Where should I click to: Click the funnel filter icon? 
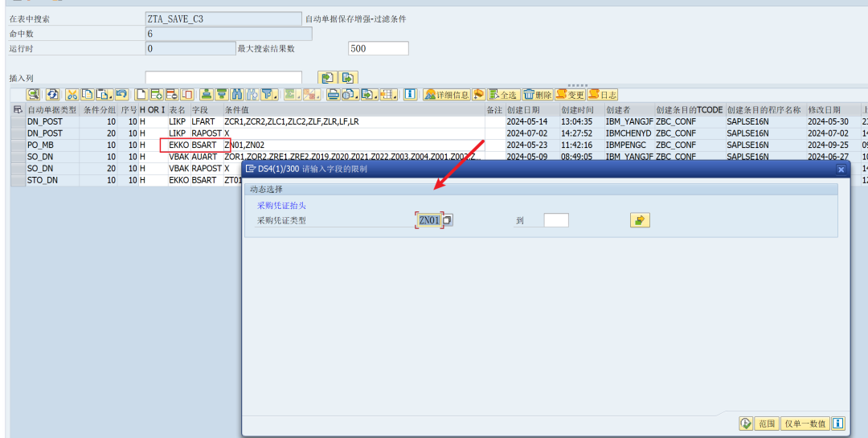tap(269, 95)
